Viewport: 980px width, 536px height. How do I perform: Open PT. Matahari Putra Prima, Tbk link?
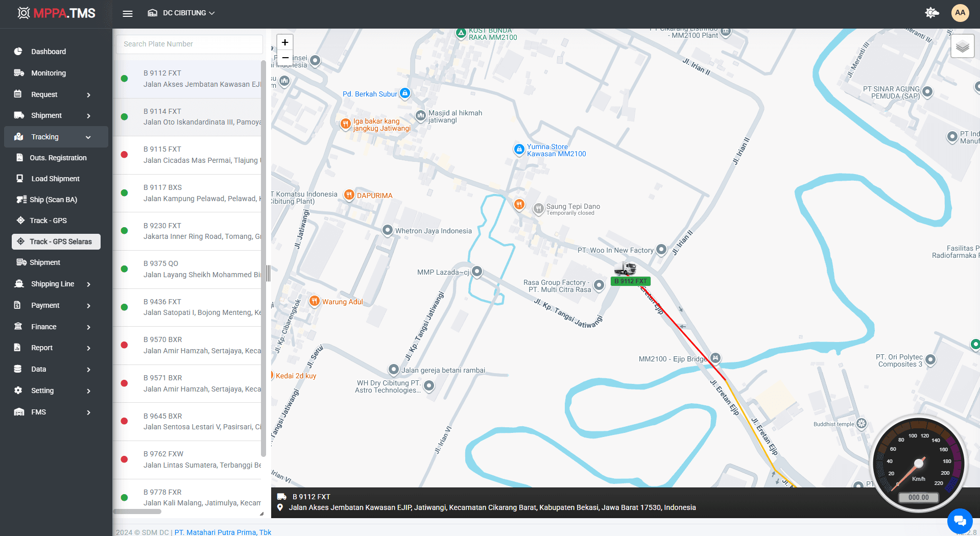pos(223,532)
